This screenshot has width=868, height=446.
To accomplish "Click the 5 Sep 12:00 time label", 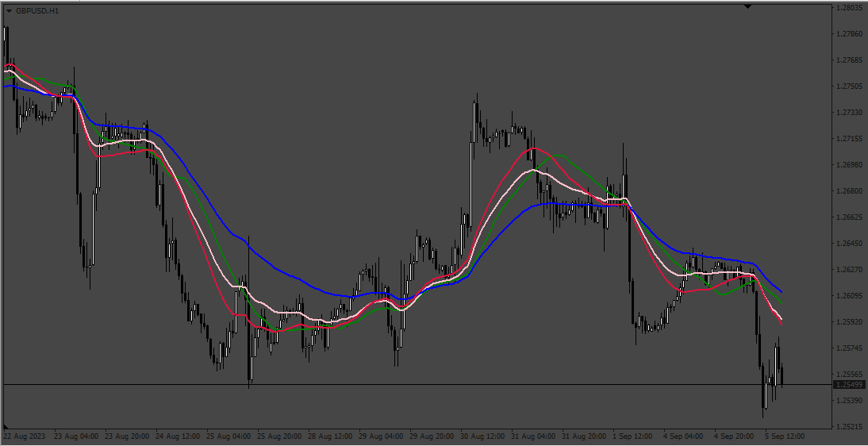I will [x=785, y=436].
